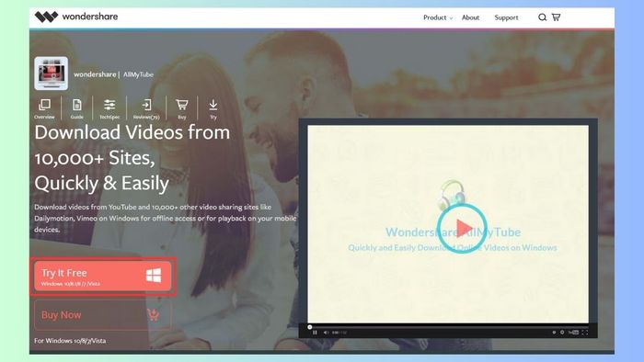Screen dimensions: 644x362
Task: Pause the video with the pause icon
Action: [x=315, y=333]
